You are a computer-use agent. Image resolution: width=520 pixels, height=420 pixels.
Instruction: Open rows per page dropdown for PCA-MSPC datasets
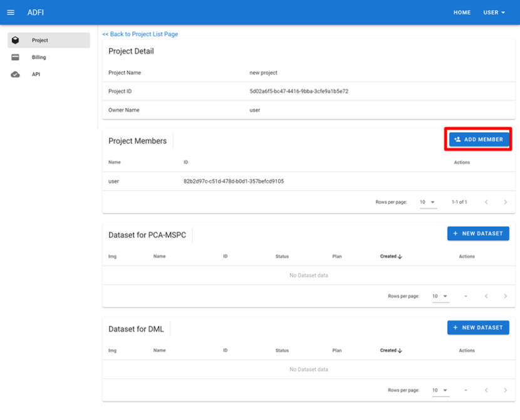[x=440, y=297]
